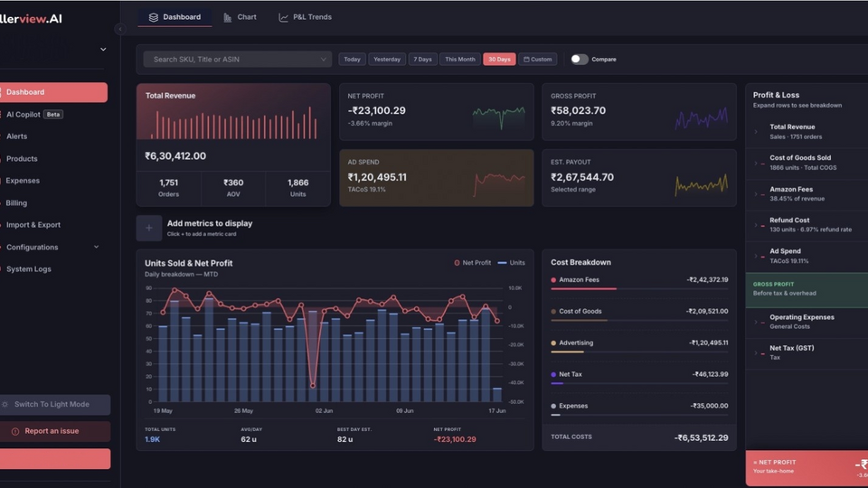Click the 62 u avg/day value
The image size is (868, 488).
pos(249,439)
